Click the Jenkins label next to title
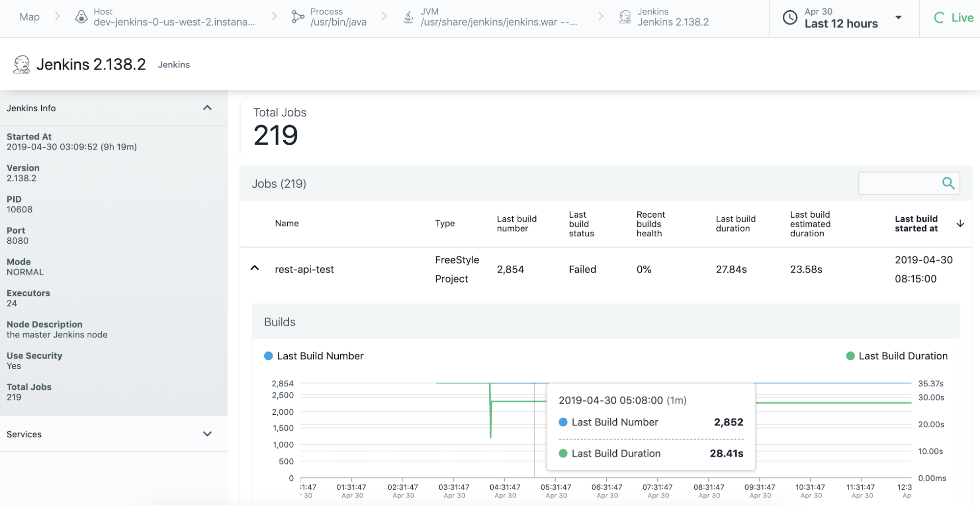980x506 pixels. (x=174, y=65)
